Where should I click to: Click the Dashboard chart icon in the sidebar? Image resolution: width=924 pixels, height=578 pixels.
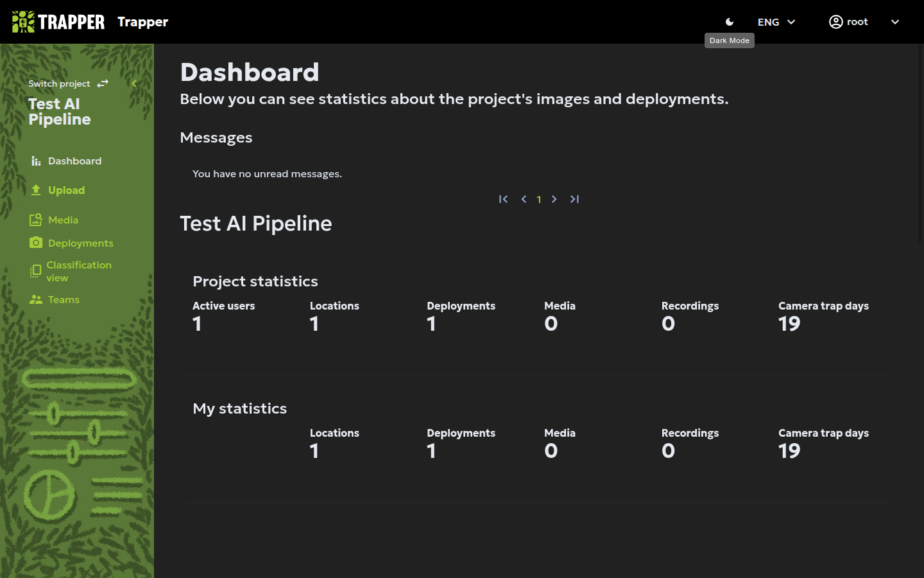36,161
